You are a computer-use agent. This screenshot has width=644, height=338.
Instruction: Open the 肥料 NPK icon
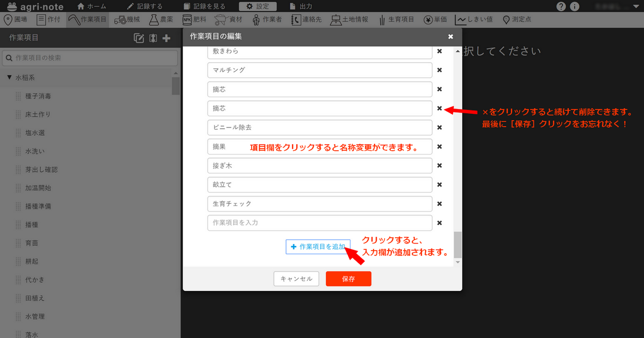point(187,20)
